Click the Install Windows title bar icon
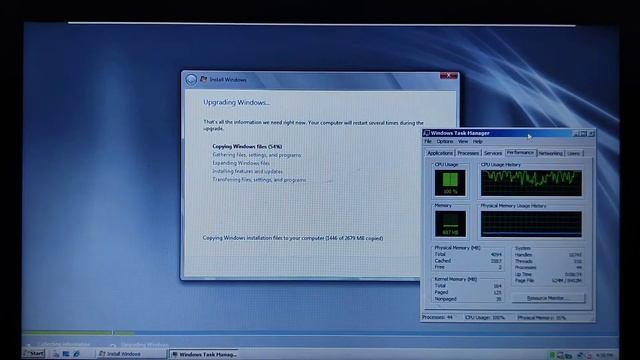Screen dimensions: 640x360 [x=203, y=80]
